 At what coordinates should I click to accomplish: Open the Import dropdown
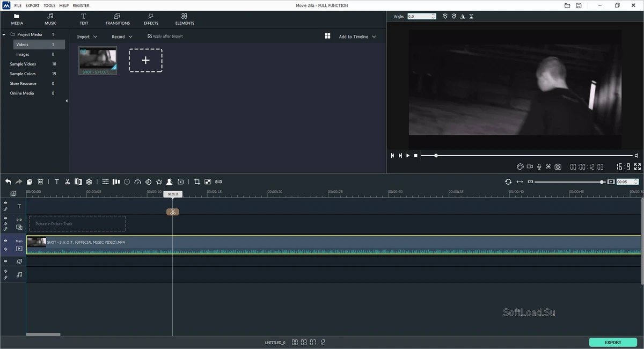pos(87,37)
